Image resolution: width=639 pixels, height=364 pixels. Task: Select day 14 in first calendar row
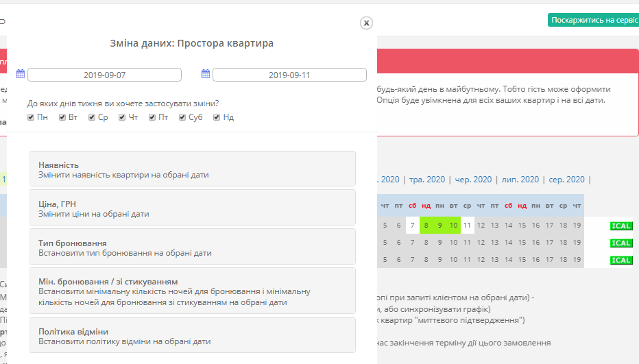[x=508, y=225]
